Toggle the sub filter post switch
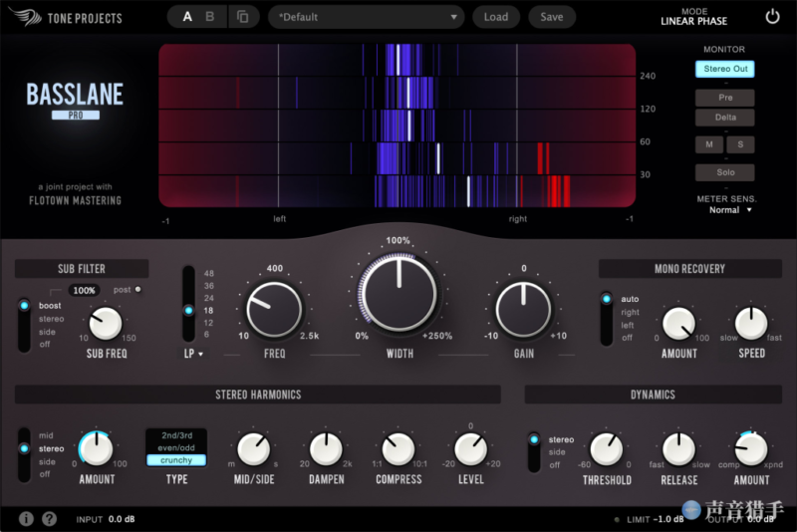Viewport: 797px width, 532px height. point(137,290)
